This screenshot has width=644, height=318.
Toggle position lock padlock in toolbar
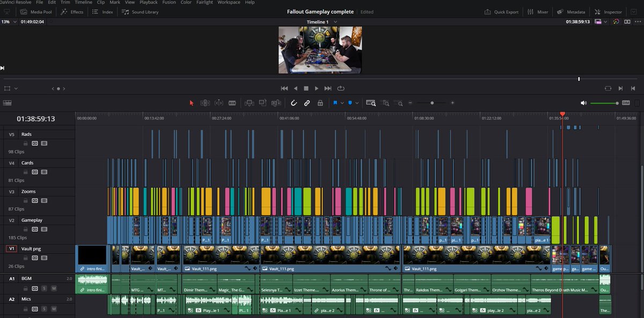pyautogui.click(x=320, y=102)
